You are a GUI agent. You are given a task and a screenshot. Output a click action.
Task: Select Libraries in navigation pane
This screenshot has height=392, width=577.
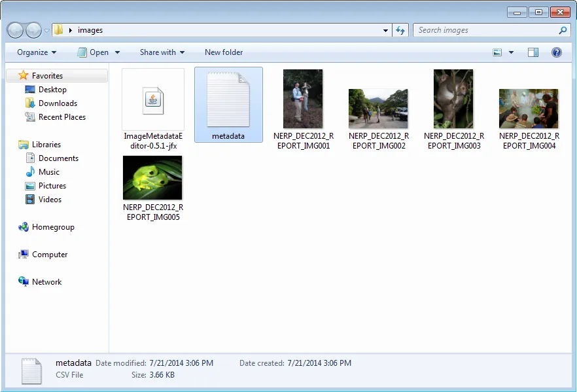(46, 144)
